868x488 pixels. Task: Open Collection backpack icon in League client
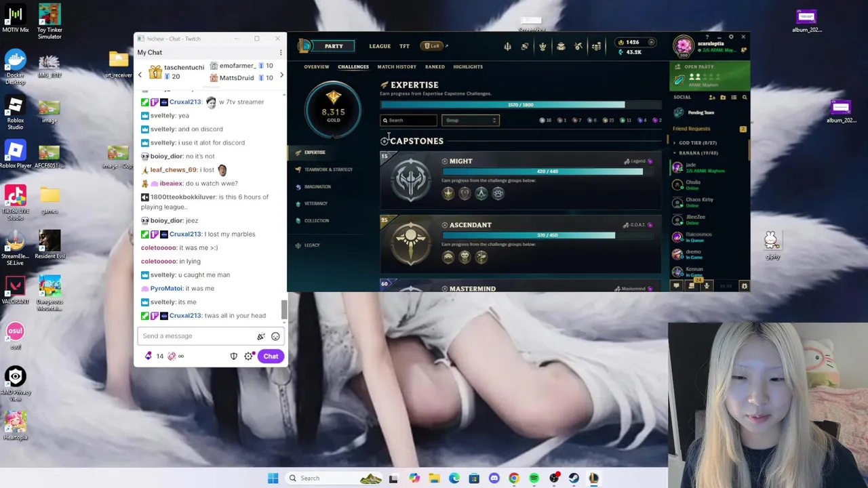click(561, 46)
